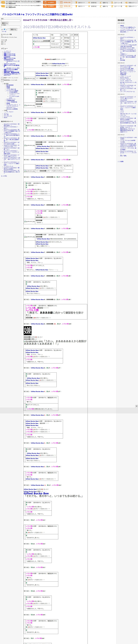Open 旧wiki sidebar link
This screenshot has height=644, width=138.
pyautogui.click(x=5, y=118)
